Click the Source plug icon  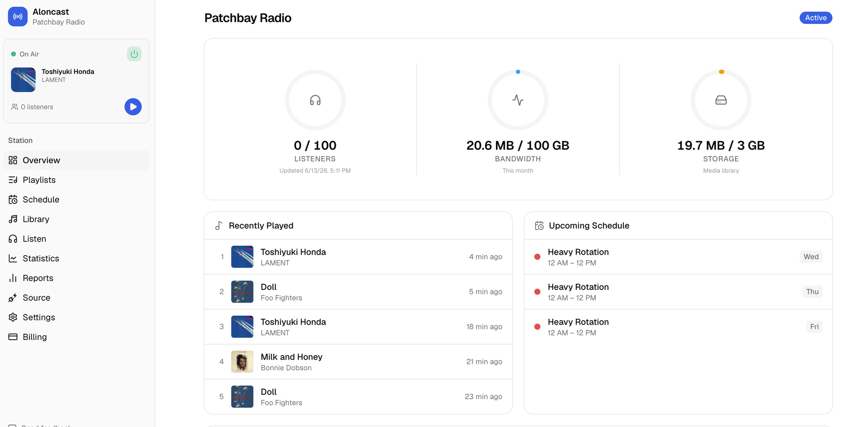[13, 298]
